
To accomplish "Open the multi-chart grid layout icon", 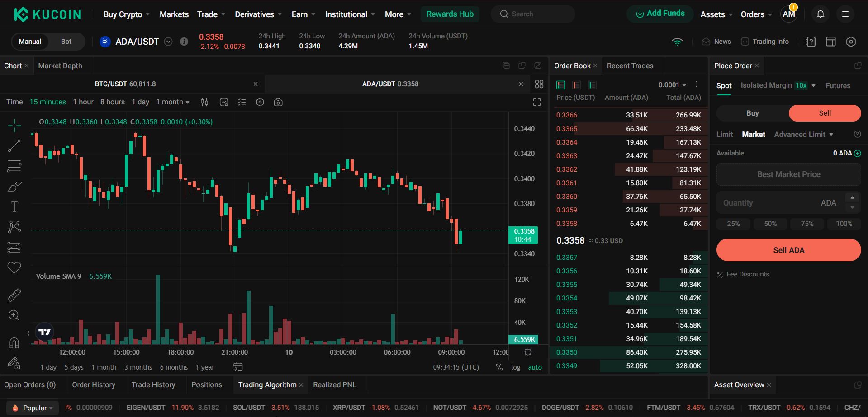I will (x=539, y=84).
